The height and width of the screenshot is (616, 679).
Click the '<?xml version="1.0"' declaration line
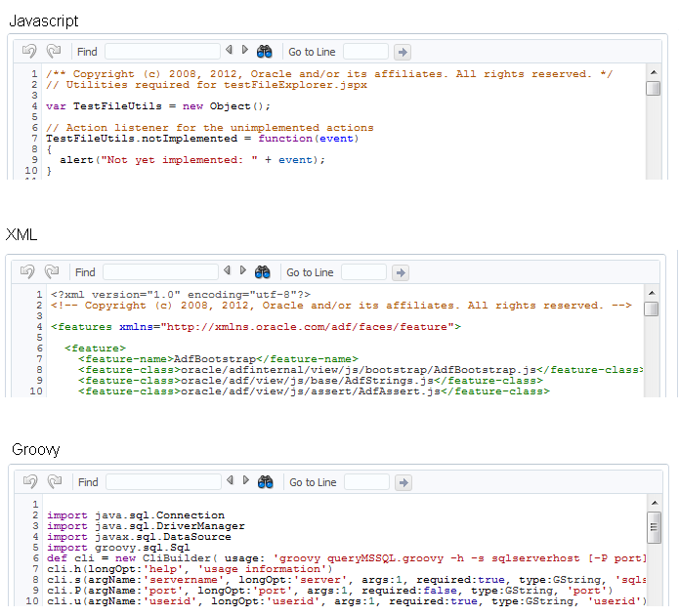point(181,295)
